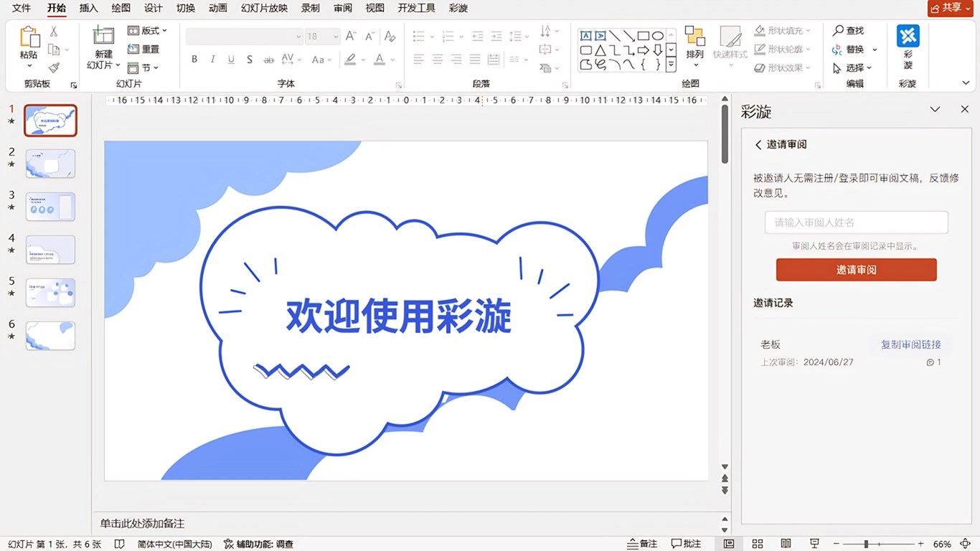
Task: Select the triangle shape in the shapes gallery
Action: [x=600, y=50]
